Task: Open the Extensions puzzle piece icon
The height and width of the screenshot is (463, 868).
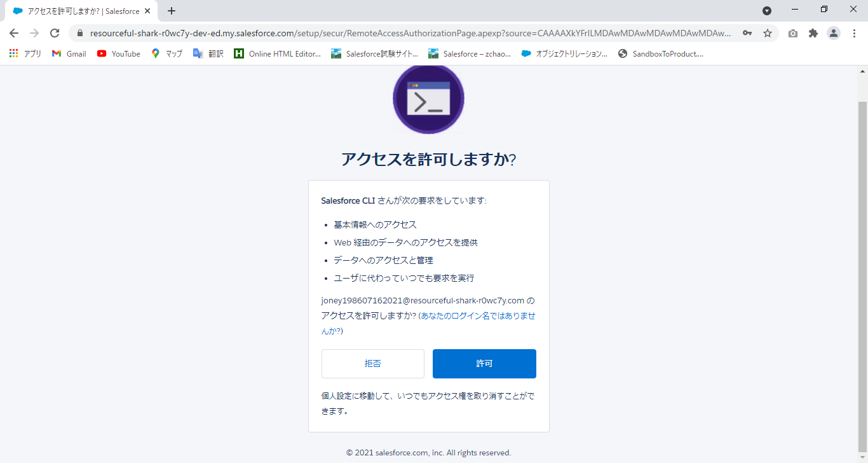Action: (813, 33)
